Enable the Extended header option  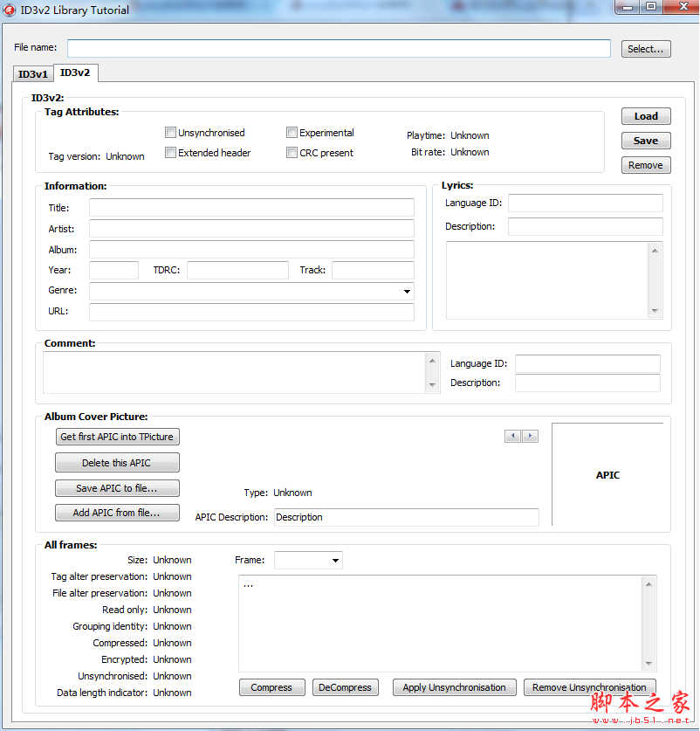point(171,151)
